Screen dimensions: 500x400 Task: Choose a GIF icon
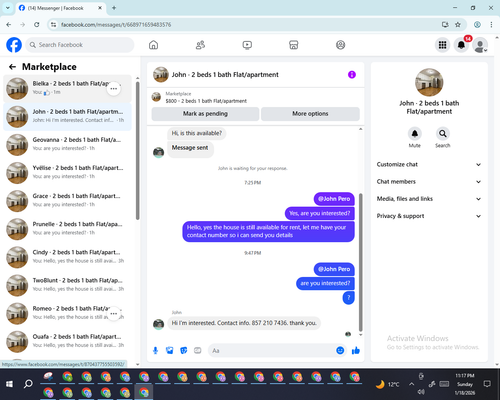click(198, 350)
